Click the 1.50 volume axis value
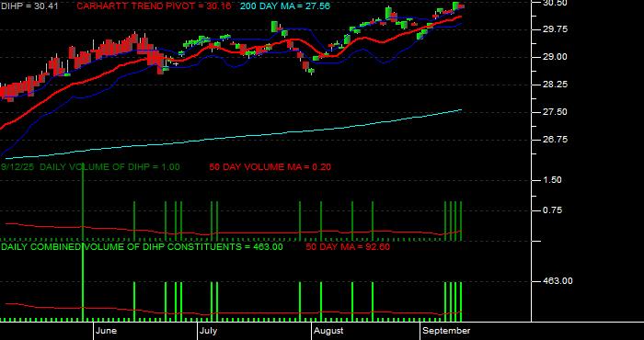 click(553, 180)
